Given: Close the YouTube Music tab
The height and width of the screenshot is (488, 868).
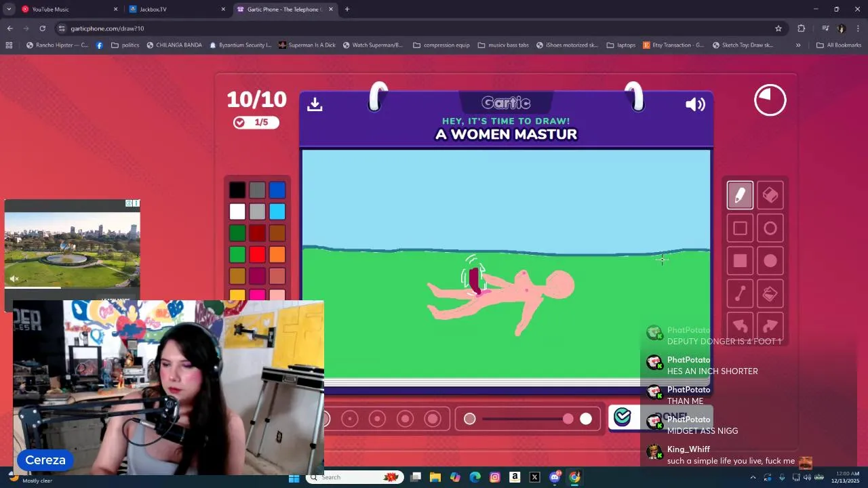Looking at the screenshot, I should [x=115, y=9].
